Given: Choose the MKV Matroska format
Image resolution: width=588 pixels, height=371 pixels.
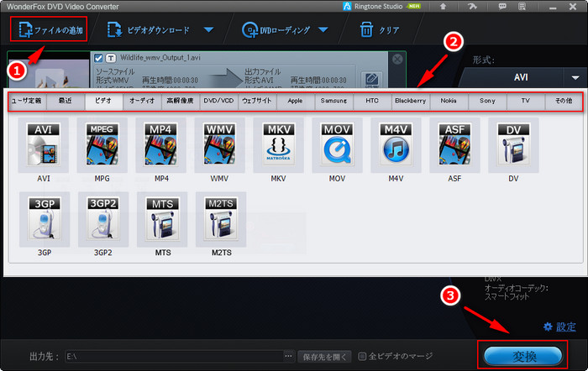Looking at the screenshot, I should pos(279,145).
